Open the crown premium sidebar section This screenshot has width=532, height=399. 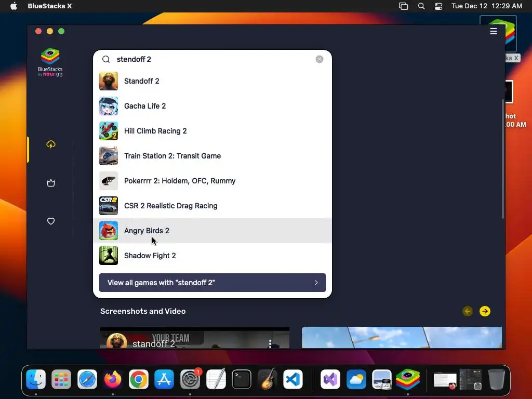51,183
